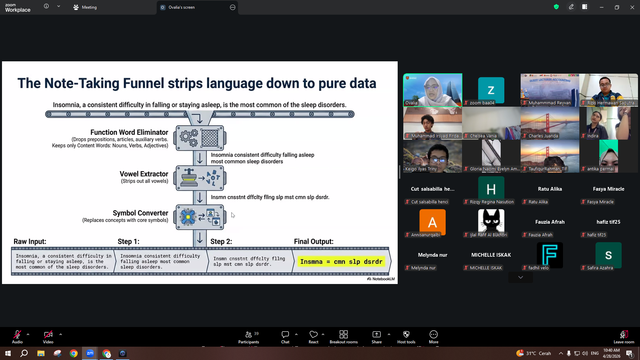Open the weather widget showing 31°C Cerah
The image size is (640, 360).
(x=534, y=353)
